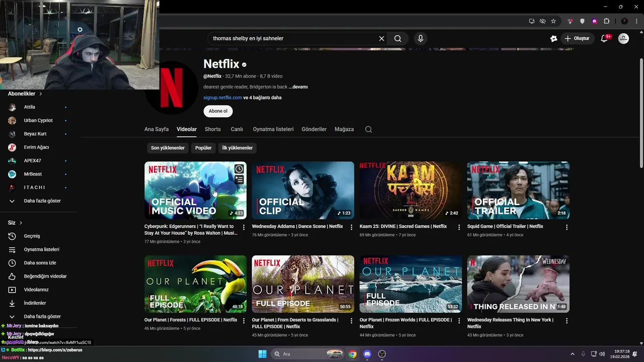
Task: Open OBS Studio from the taskbar
Action: tap(382, 354)
